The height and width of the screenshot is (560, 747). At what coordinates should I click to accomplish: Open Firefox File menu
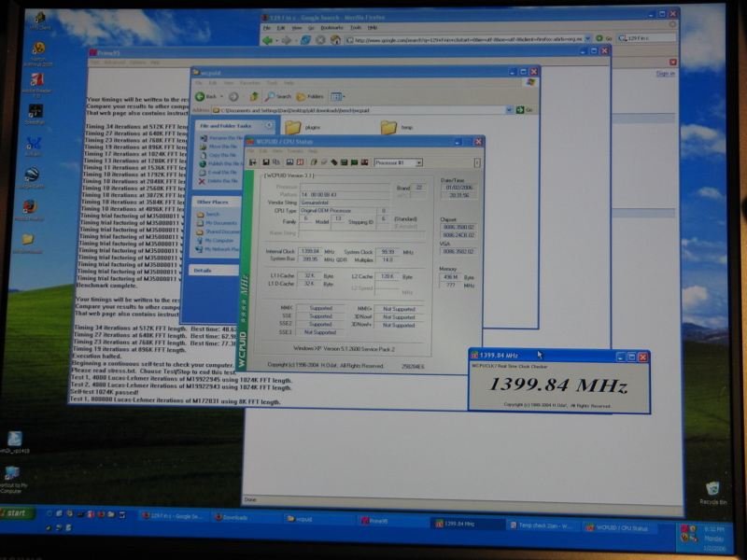(268, 28)
